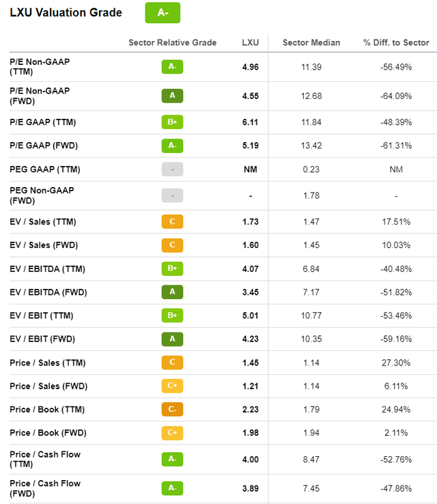Image resolution: width=437 pixels, height=504 pixels.
Task: Open the Price / Sales (TTM) metric label
Action: coord(48,363)
